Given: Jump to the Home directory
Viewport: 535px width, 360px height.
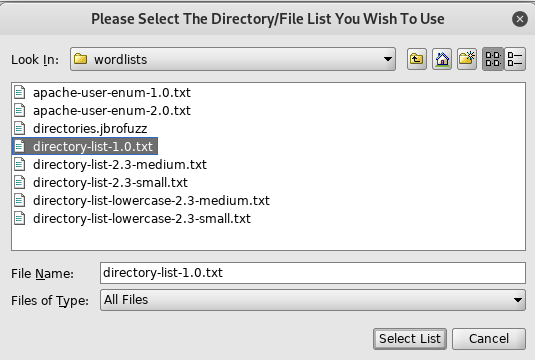Looking at the screenshot, I should (442, 59).
